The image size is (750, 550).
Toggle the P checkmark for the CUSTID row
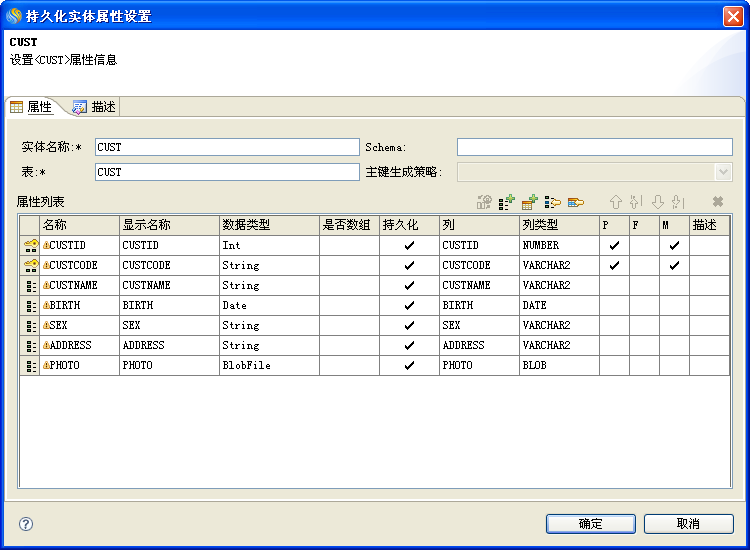pyautogui.click(x=614, y=246)
